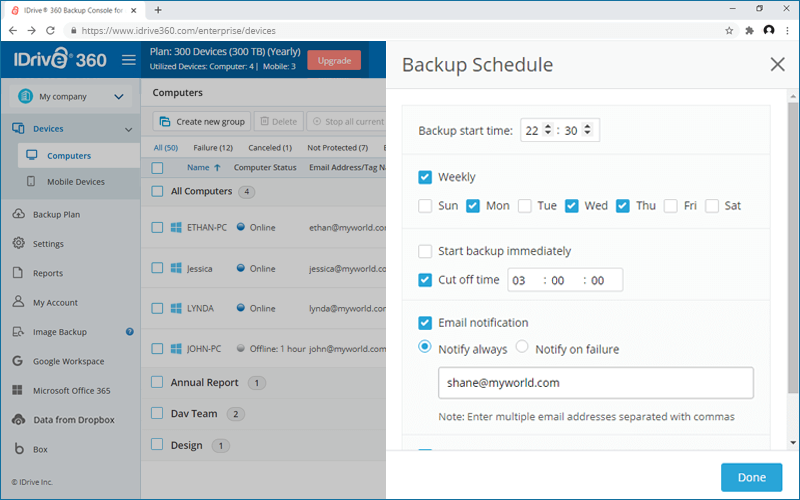Click the Create new group button
The width and height of the screenshot is (800, 500).
[202, 121]
